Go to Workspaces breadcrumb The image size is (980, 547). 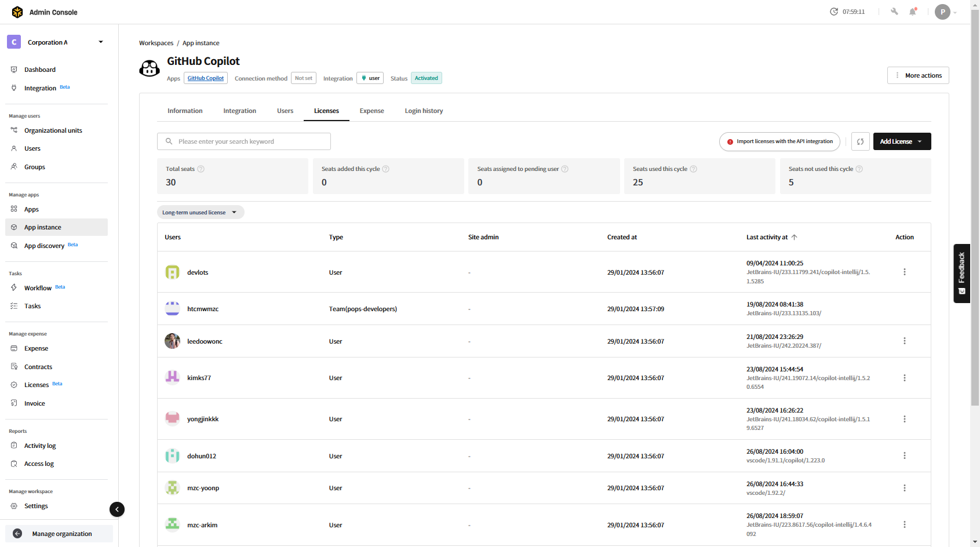point(156,43)
